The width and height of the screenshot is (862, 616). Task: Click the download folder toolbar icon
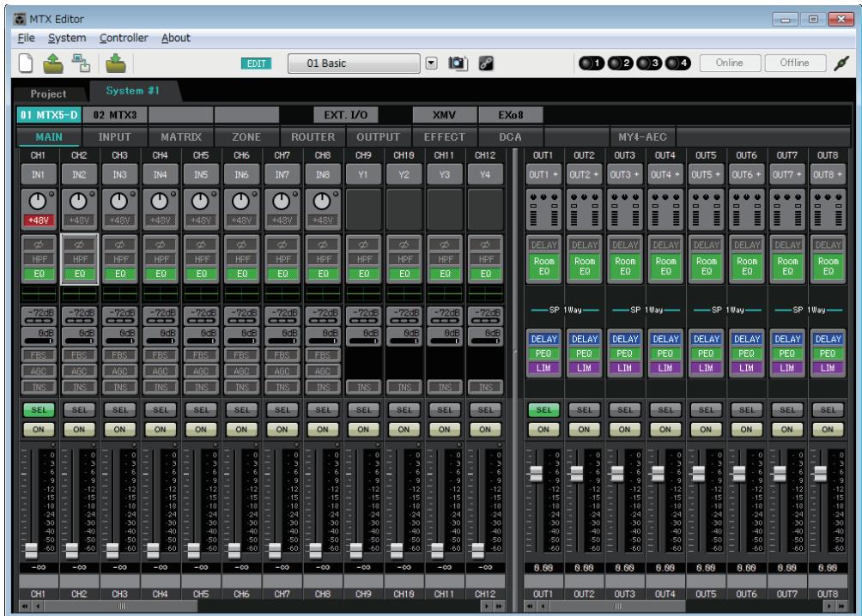(115, 63)
